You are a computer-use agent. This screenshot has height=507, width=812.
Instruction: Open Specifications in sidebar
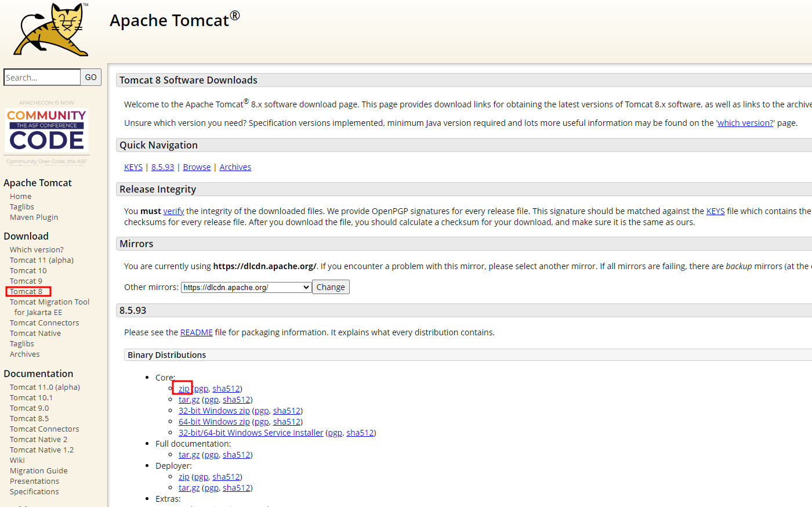(x=34, y=492)
